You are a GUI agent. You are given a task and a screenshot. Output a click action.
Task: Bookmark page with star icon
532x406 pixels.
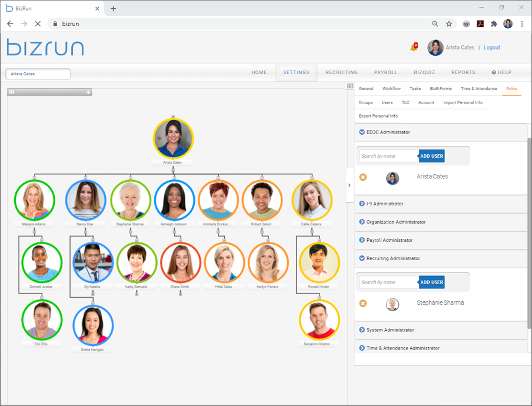point(449,24)
